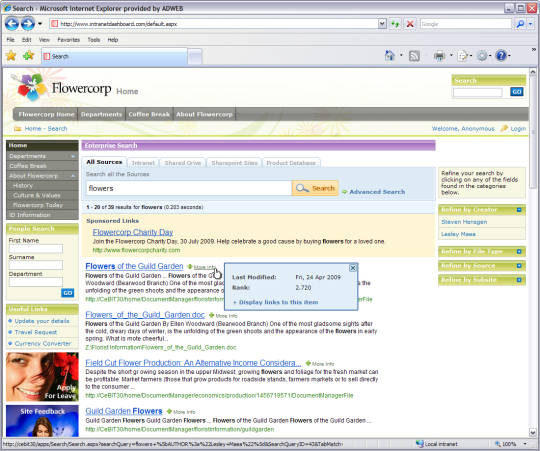Open search provider options dropdown
The height and width of the screenshot is (451, 540).
point(530,24)
